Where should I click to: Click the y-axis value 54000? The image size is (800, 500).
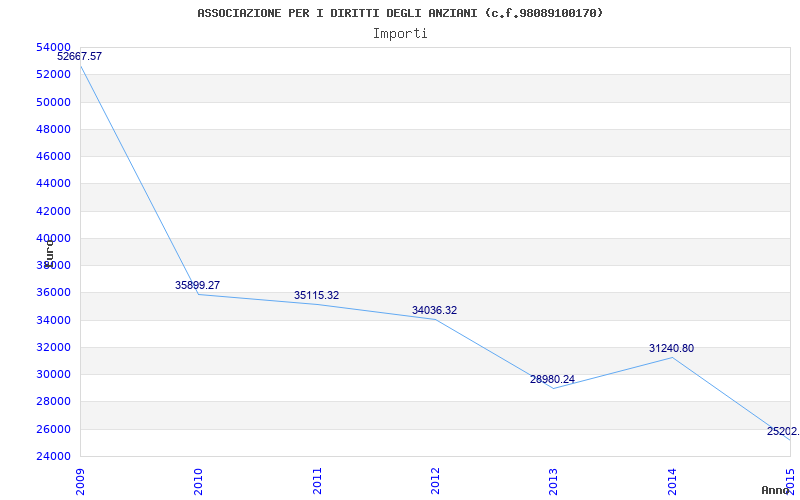(x=54, y=47)
